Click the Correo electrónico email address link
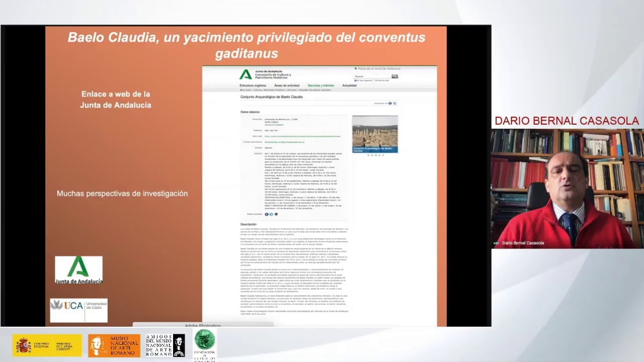 tap(284, 142)
